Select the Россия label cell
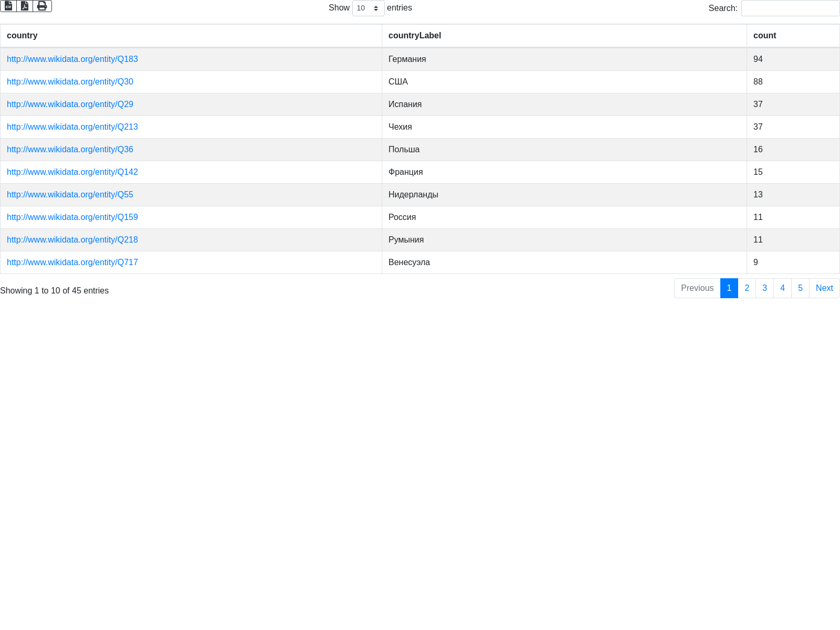Screen dimensions: 840x630 [564, 217]
